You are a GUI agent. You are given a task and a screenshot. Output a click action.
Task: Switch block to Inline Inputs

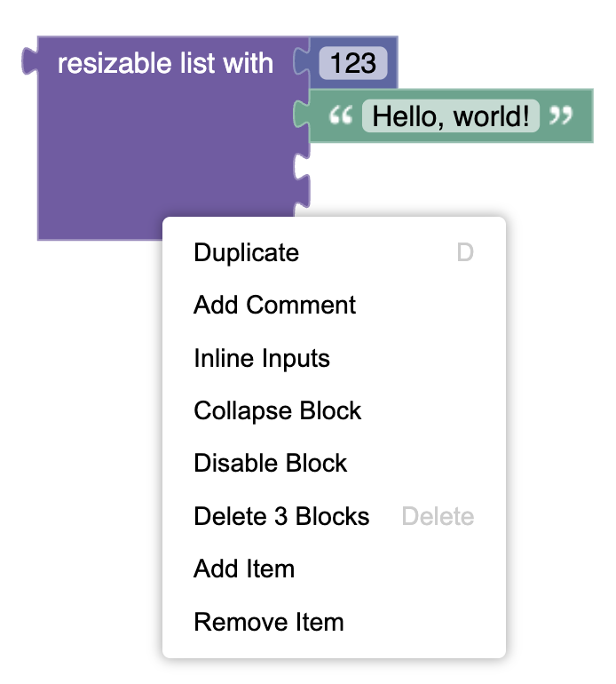coord(334,358)
